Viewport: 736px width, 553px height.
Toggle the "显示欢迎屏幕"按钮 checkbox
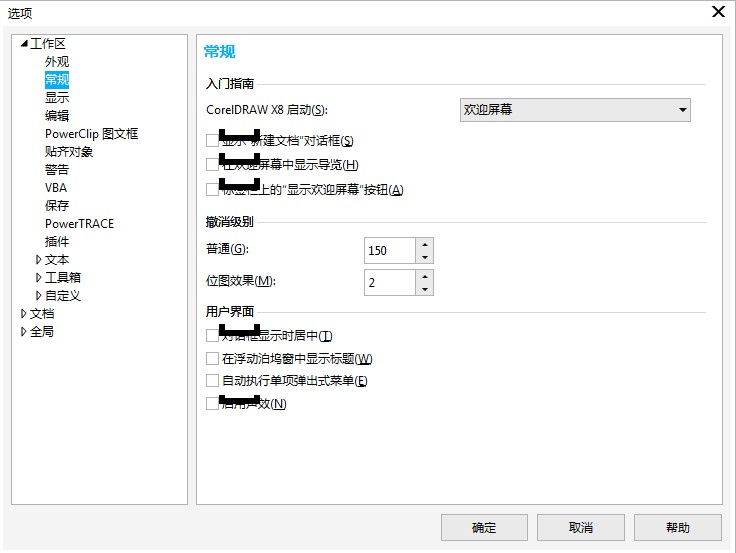(x=212, y=189)
